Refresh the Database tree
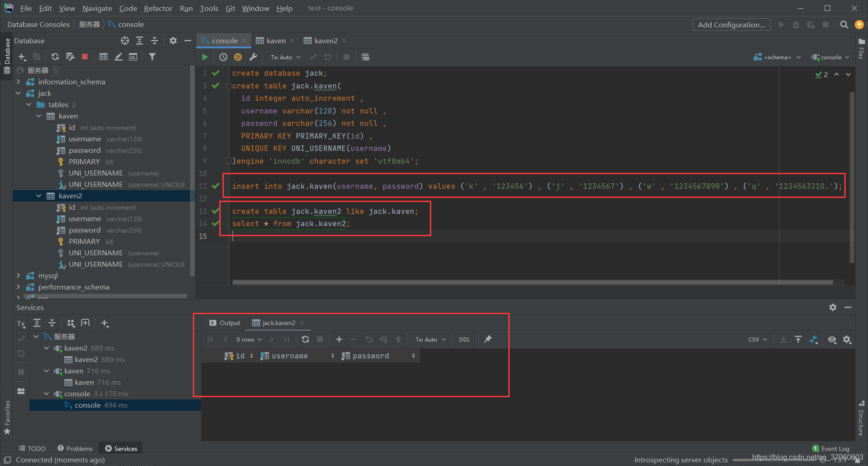 pyautogui.click(x=55, y=57)
